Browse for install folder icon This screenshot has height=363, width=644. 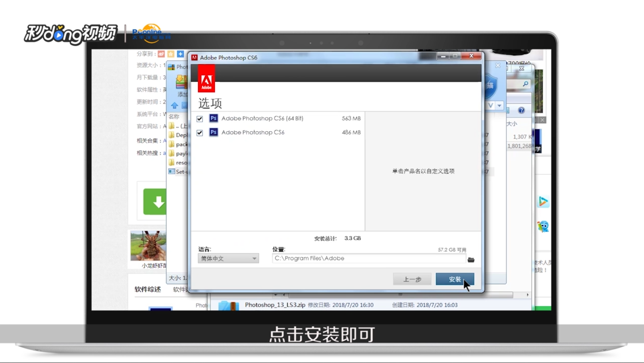point(471,260)
